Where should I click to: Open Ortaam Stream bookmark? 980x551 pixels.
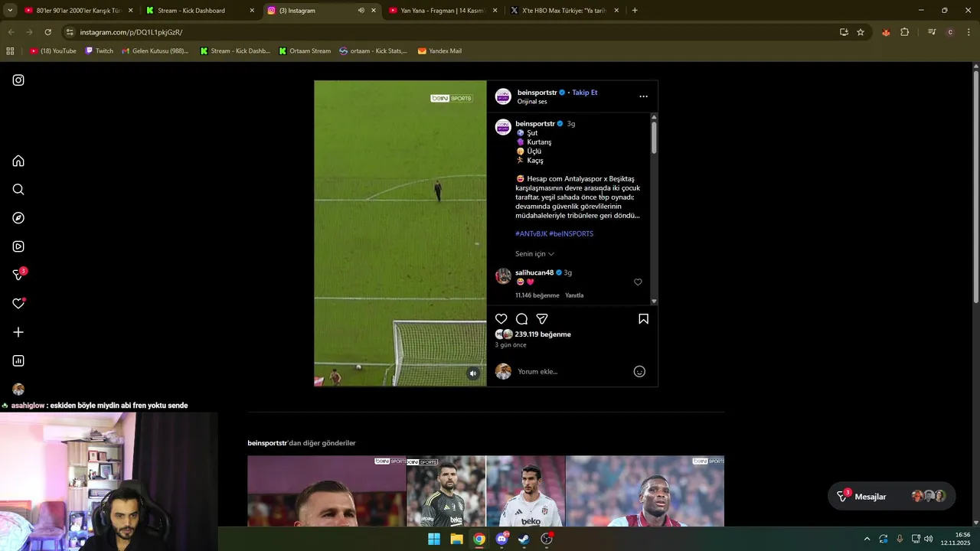pyautogui.click(x=305, y=51)
